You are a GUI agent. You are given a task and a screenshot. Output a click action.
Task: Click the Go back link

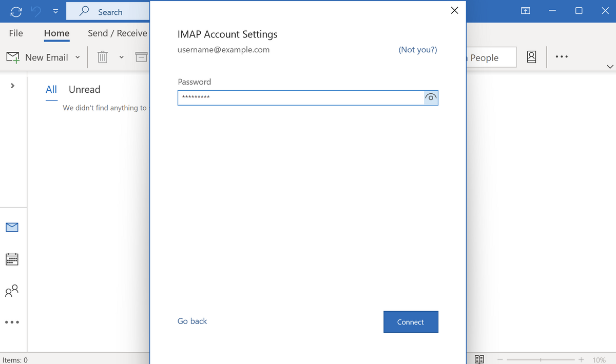coord(192,321)
